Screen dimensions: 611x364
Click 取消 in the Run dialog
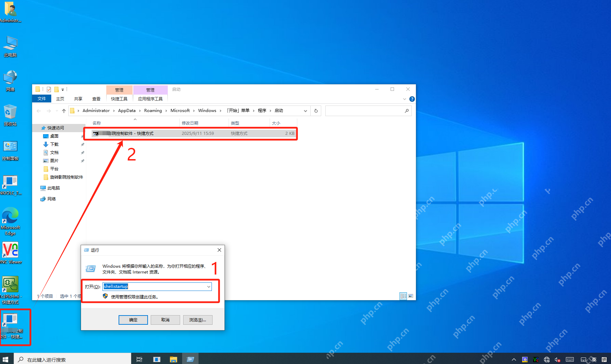click(165, 320)
